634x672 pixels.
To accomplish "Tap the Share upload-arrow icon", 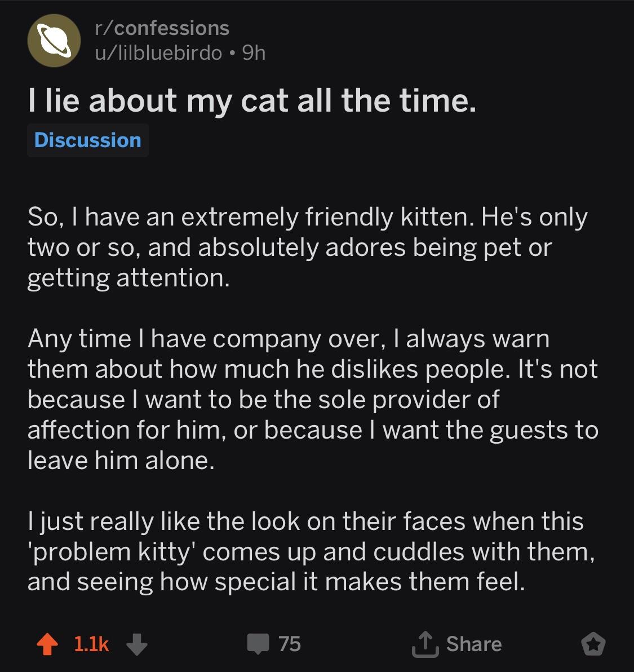I will tap(426, 643).
